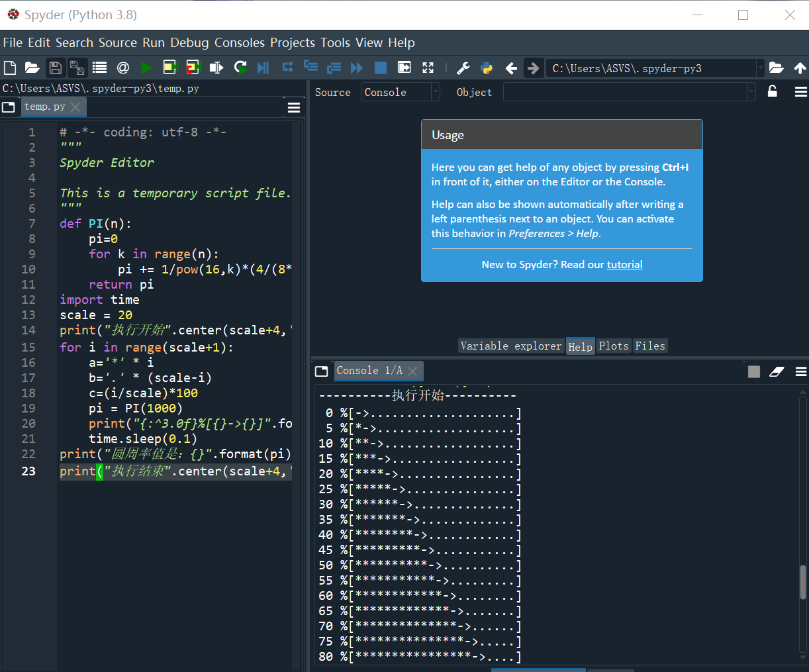Open the Spyder tutorial link

624,264
